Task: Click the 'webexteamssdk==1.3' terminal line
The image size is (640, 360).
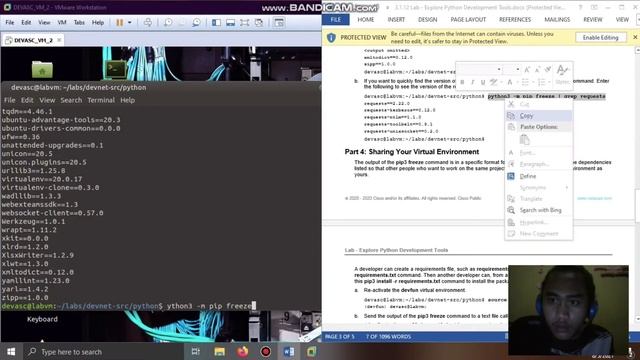Action: (x=40, y=204)
